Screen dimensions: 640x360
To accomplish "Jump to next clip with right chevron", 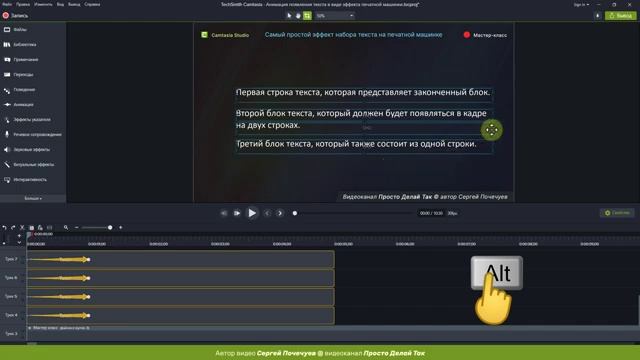I will click(x=280, y=213).
